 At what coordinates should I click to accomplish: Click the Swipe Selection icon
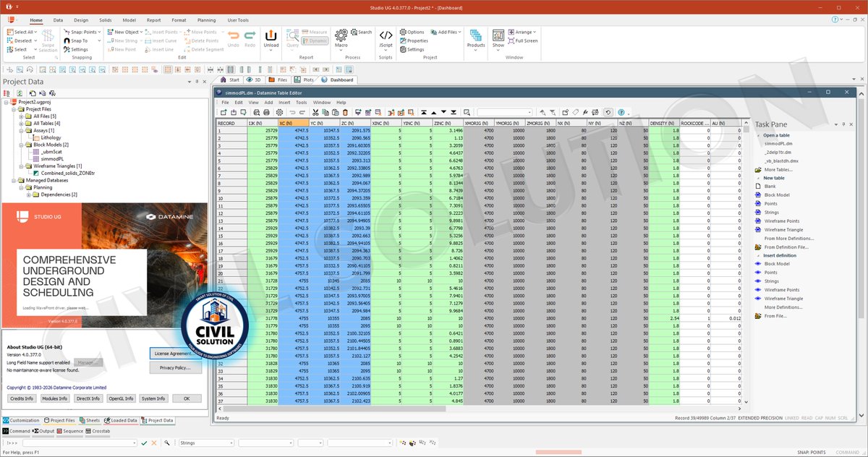[48, 35]
